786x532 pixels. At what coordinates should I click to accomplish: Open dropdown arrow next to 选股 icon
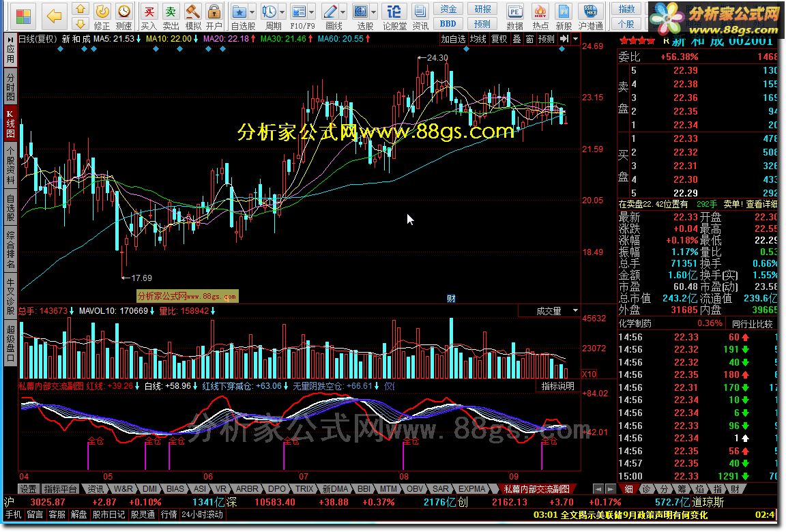pyautogui.click(x=373, y=12)
